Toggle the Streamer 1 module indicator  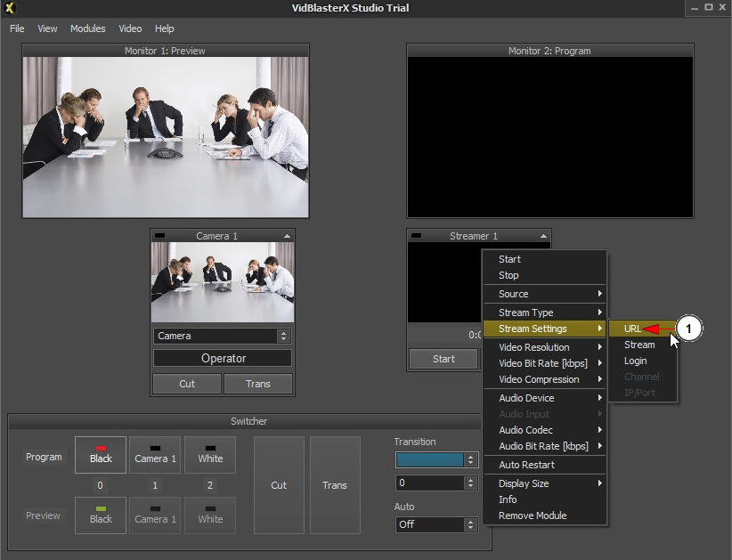(x=416, y=236)
